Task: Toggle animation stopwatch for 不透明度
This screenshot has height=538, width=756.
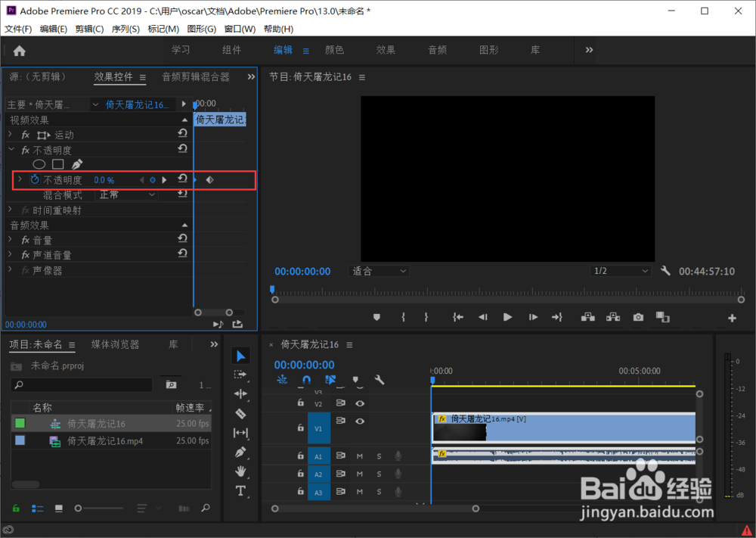Action: click(34, 180)
